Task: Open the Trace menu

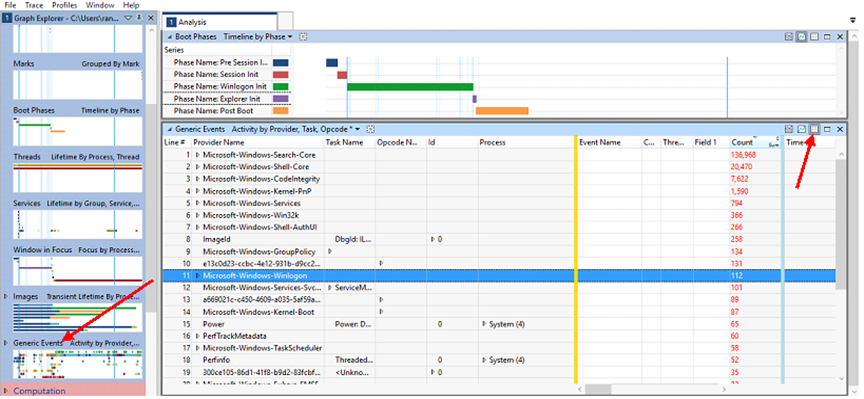Action: click(34, 5)
